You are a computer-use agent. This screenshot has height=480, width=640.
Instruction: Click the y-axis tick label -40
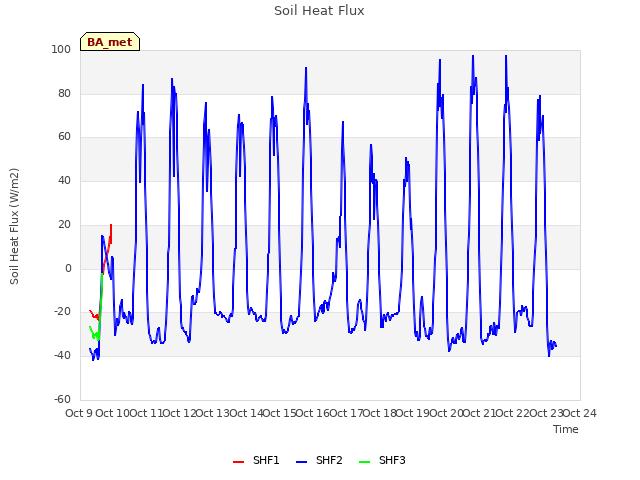[62, 356]
